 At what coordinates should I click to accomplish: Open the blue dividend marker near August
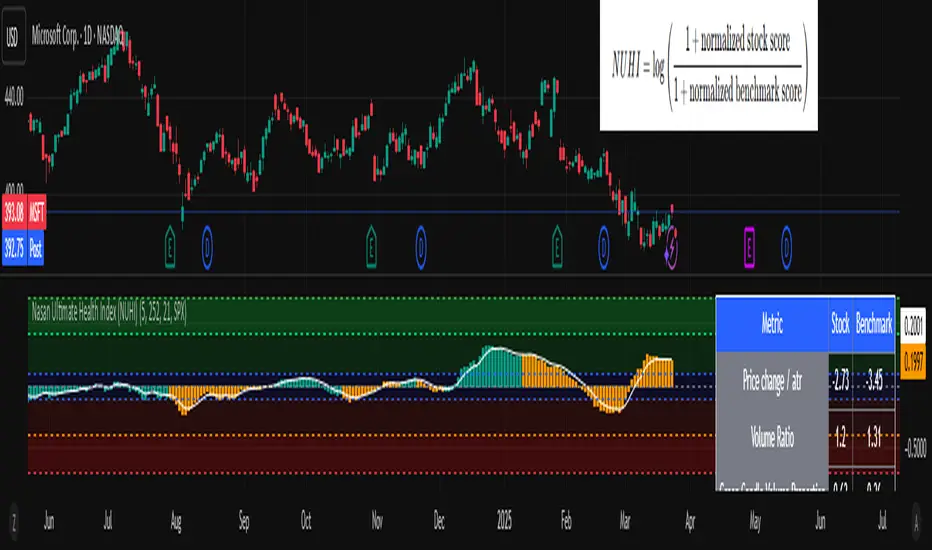click(207, 247)
